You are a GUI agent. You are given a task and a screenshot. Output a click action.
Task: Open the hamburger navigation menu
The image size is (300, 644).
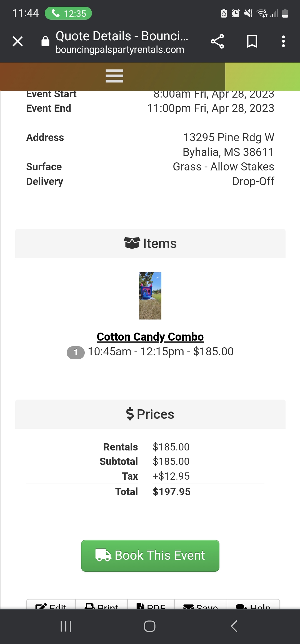114,76
